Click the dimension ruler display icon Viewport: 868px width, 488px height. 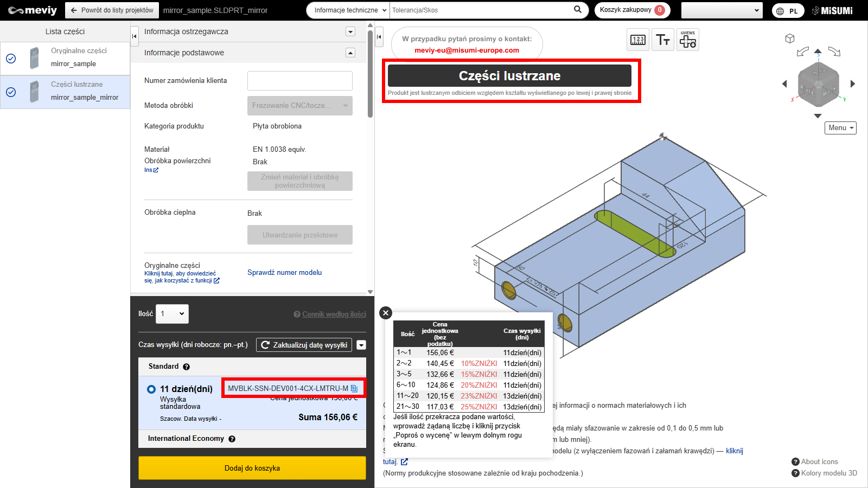point(638,40)
